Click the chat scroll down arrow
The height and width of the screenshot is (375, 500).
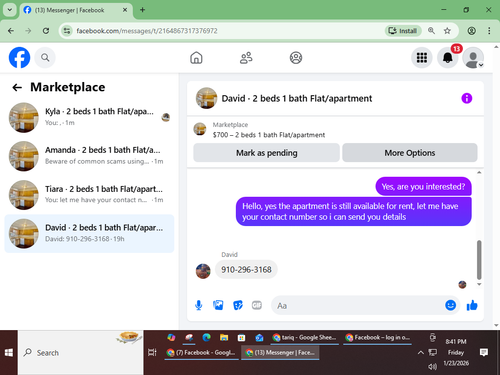click(479, 284)
